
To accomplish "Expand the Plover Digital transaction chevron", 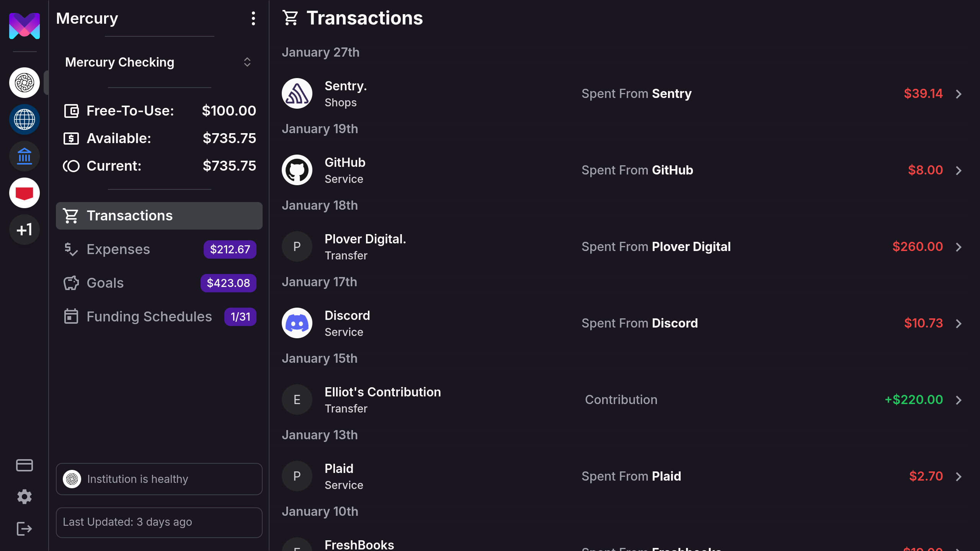I will 959,247.
